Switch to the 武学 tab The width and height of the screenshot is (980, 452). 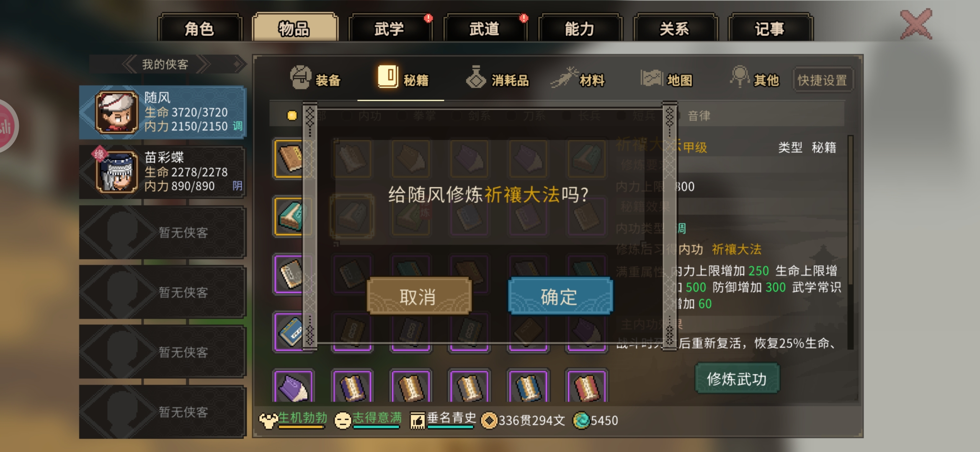[x=389, y=28]
